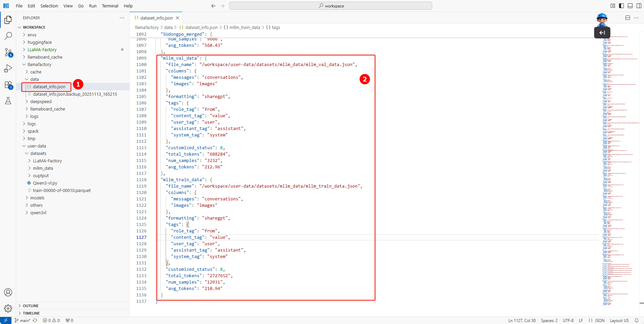Collapse the user-data folder

click(x=37, y=146)
